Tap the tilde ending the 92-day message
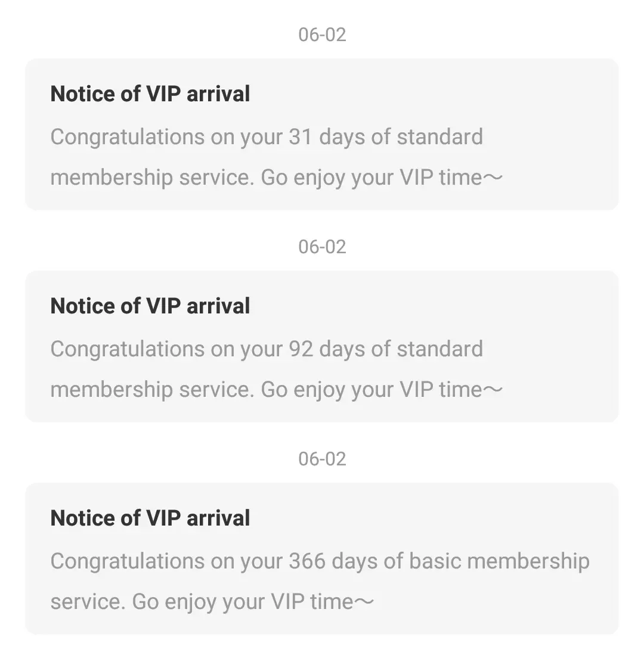Viewport: 644px width, 665px height. click(x=493, y=389)
